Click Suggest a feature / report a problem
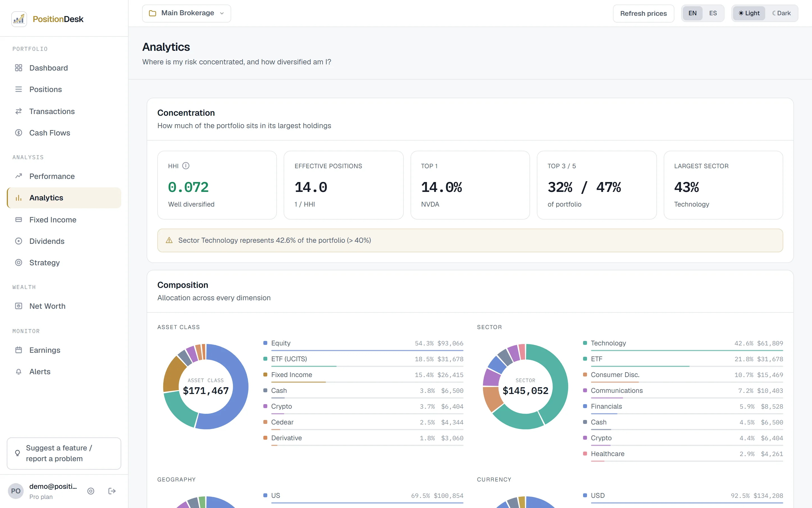Screen dimensions: 812x508 (x=64, y=453)
